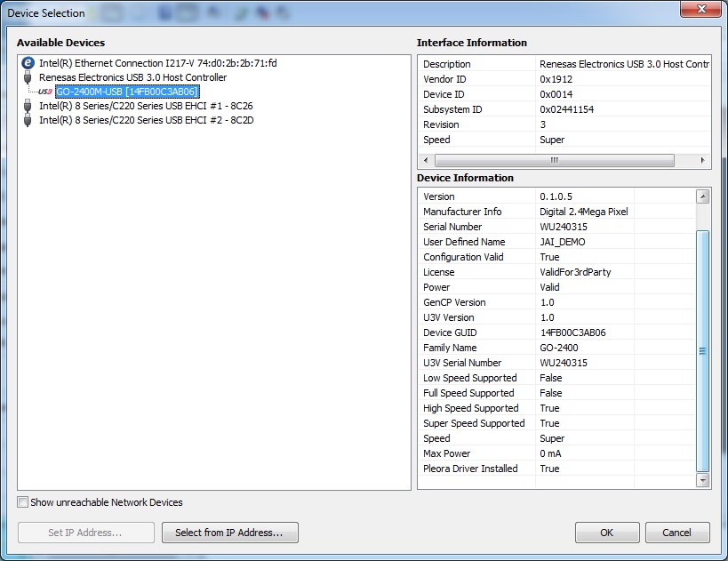728x561 pixels.
Task: Click the USB icon for EHCI #1 - 8C26
Action: pyautogui.click(x=28, y=107)
